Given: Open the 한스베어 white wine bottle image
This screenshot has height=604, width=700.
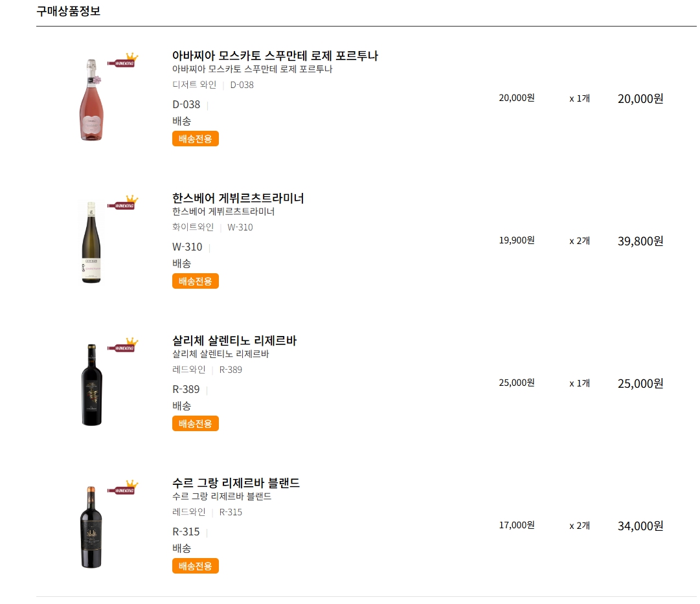Looking at the screenshot, I should pyautogui.click(x=91, y=242).
